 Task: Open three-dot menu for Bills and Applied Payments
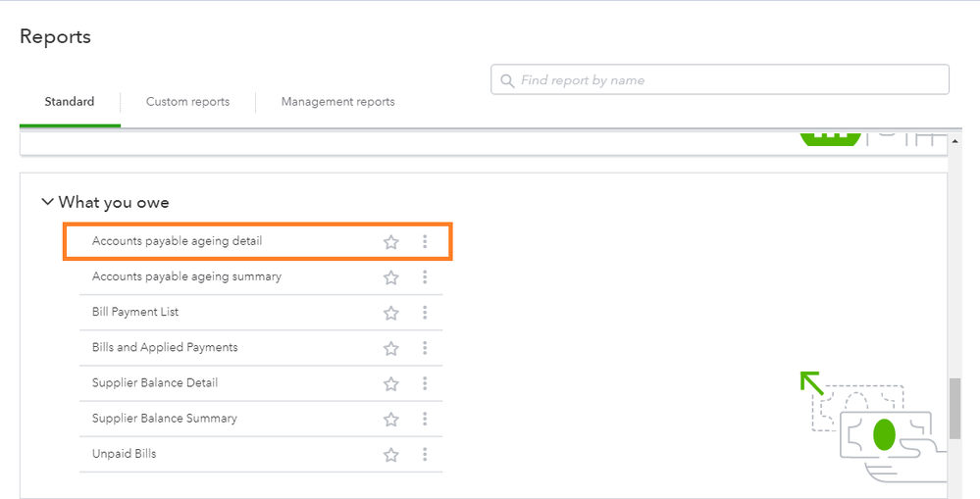[x=425, y=348]
